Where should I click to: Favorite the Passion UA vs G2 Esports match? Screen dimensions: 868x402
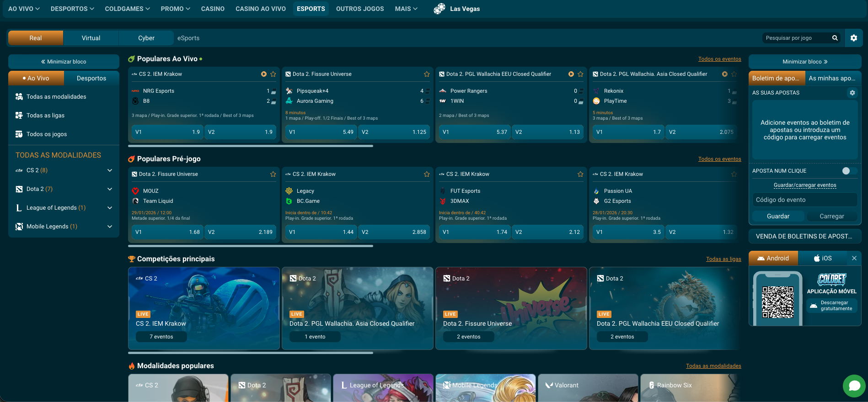(734, 174)
